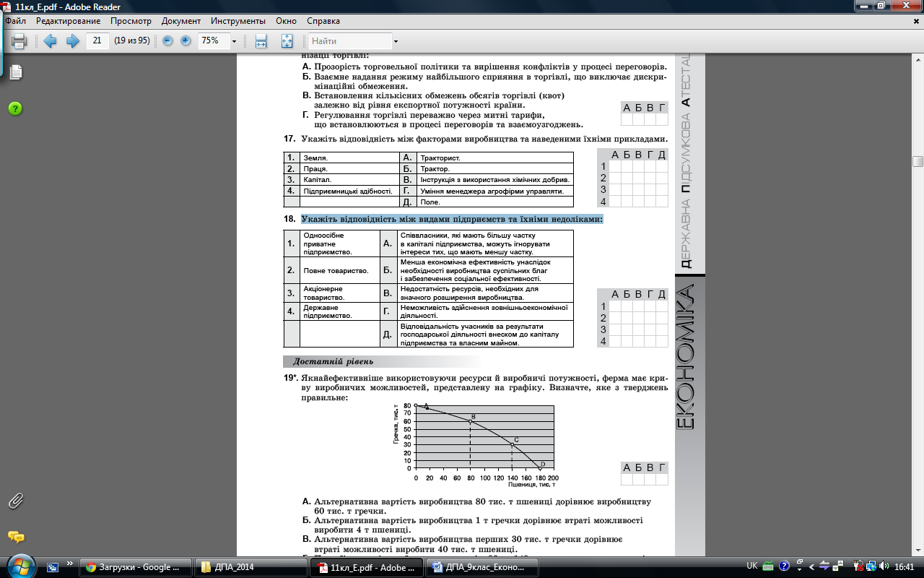Image resolution: width=924 pixels, height=578 pixels.
Task: Click the 'Тракторист.' table cell
Action: coord(495,158)
